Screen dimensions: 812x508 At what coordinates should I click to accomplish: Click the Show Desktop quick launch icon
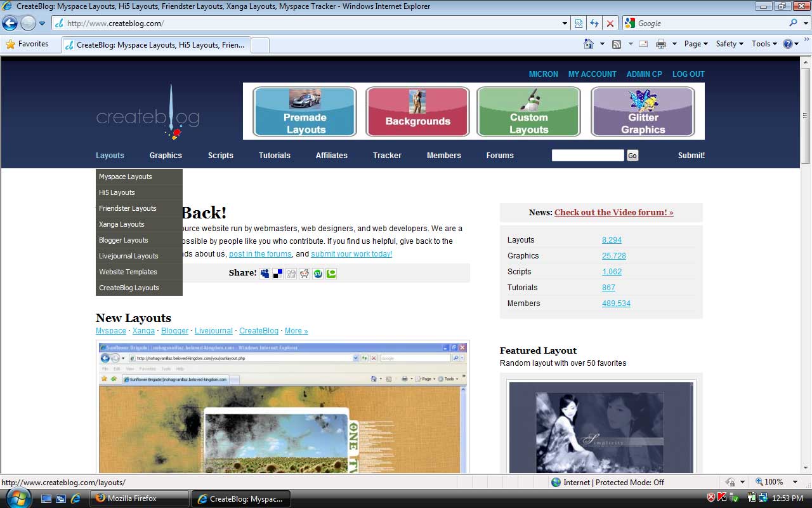46,498
